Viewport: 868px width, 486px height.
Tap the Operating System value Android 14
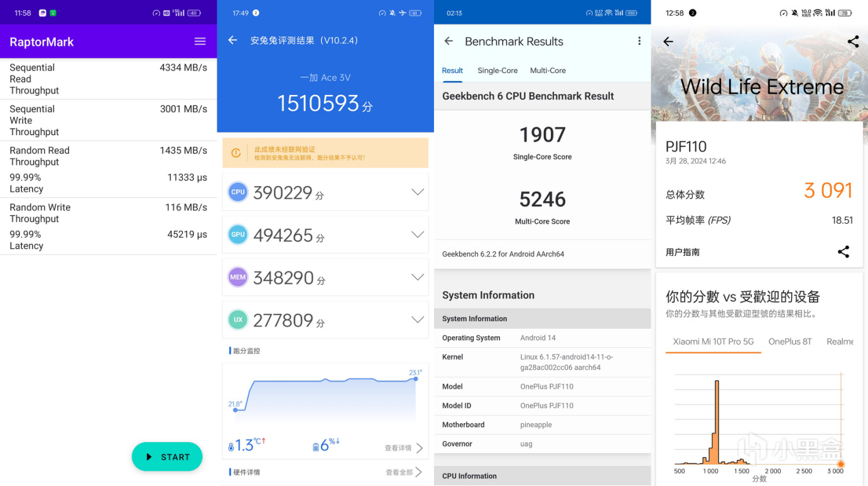tap(538, 338)
